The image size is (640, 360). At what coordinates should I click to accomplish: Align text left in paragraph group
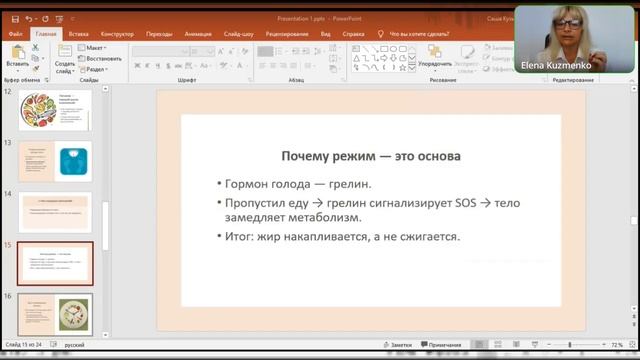(x=262, y=66)
